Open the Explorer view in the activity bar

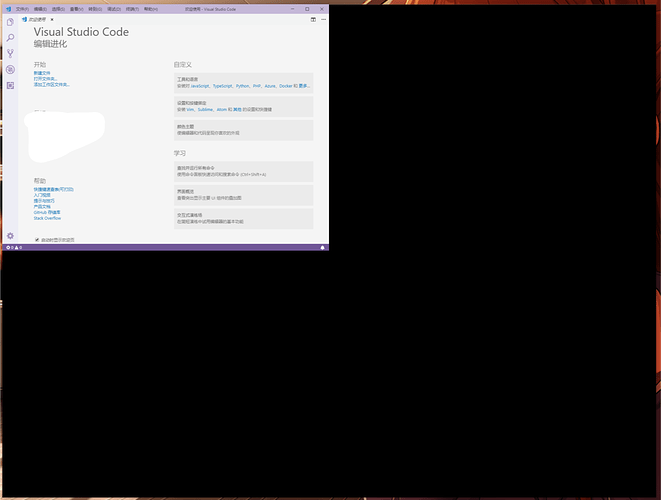[10, 22]
